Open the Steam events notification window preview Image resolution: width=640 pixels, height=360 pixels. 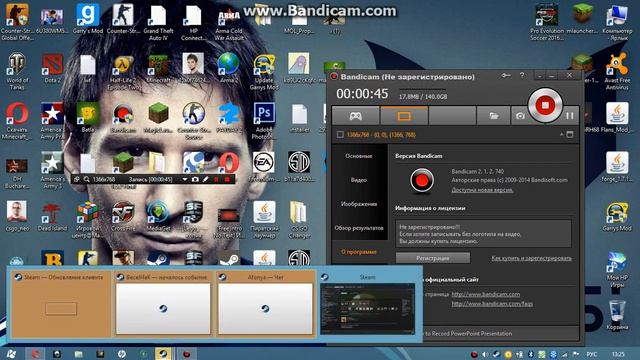(163, 304)
